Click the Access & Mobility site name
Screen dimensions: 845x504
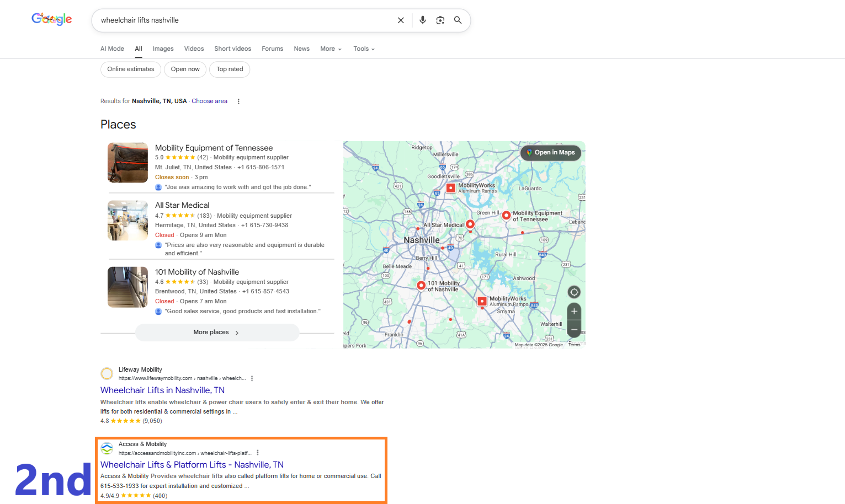(x=142, y=444)
